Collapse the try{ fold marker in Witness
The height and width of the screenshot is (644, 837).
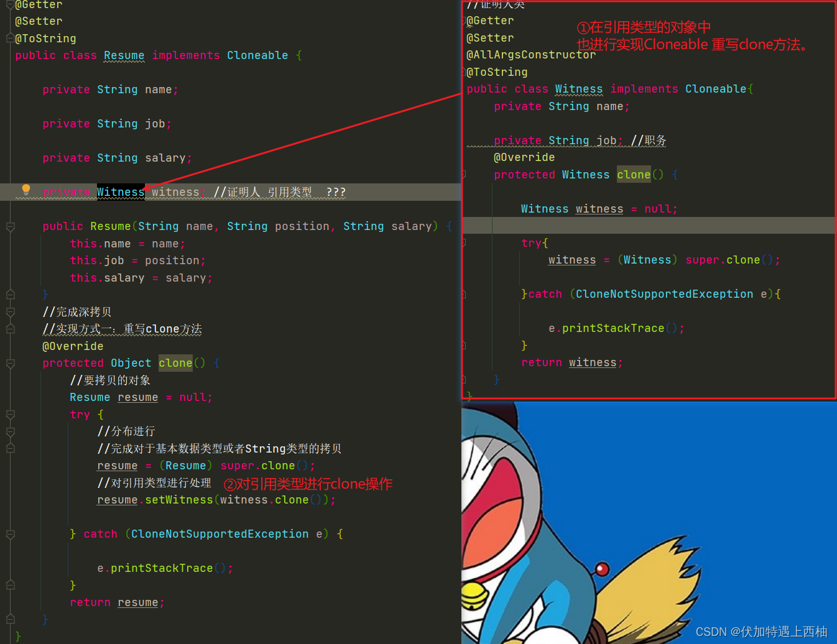tap(464, 244)
